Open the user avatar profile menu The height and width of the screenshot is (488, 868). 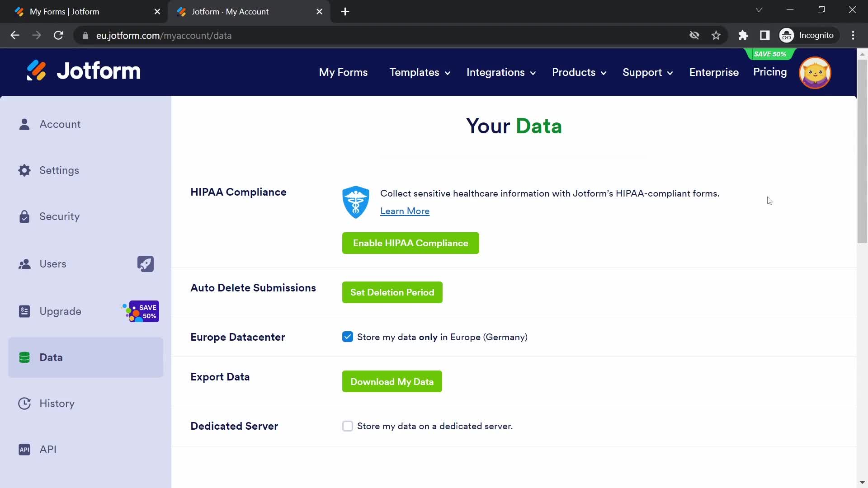(x=815, y=72)
